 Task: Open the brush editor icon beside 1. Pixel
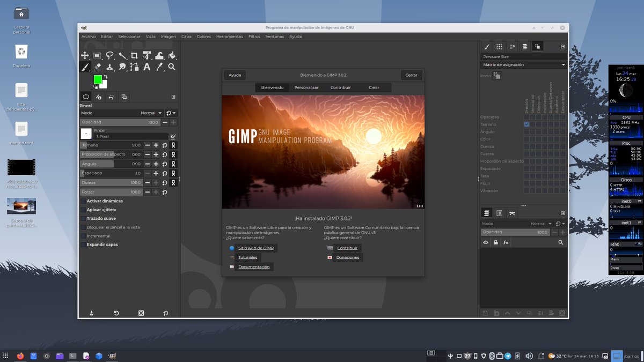(x=173, y=137)
